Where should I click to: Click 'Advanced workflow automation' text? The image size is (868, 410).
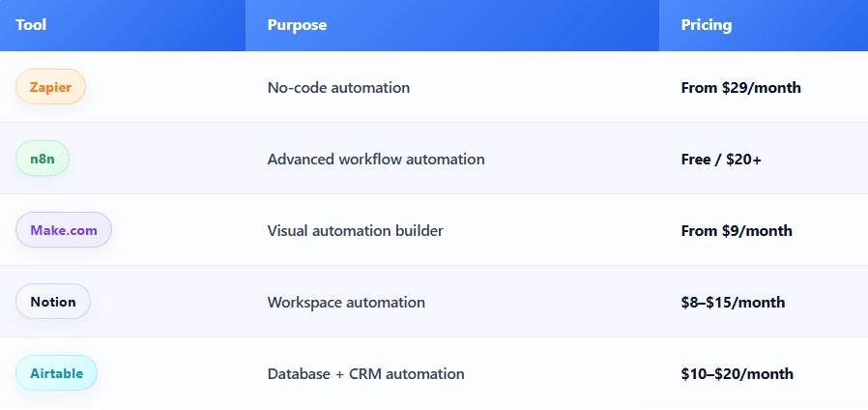click(376, 159)
